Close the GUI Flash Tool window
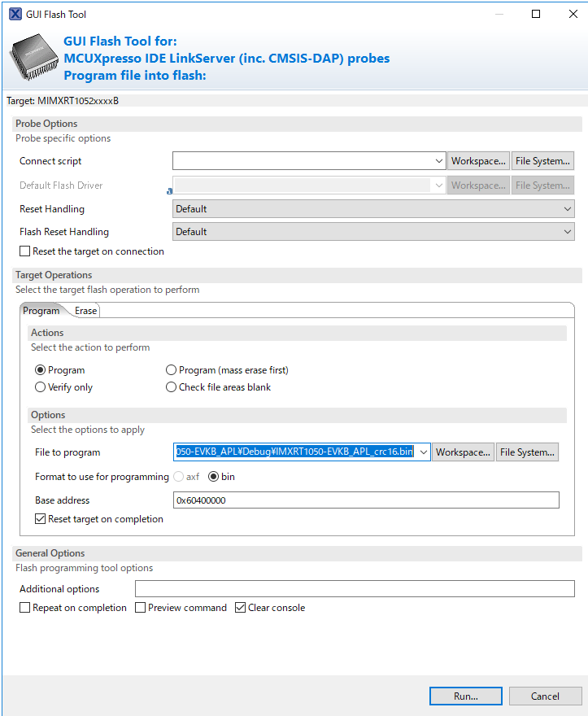 (x=573, y=14)
